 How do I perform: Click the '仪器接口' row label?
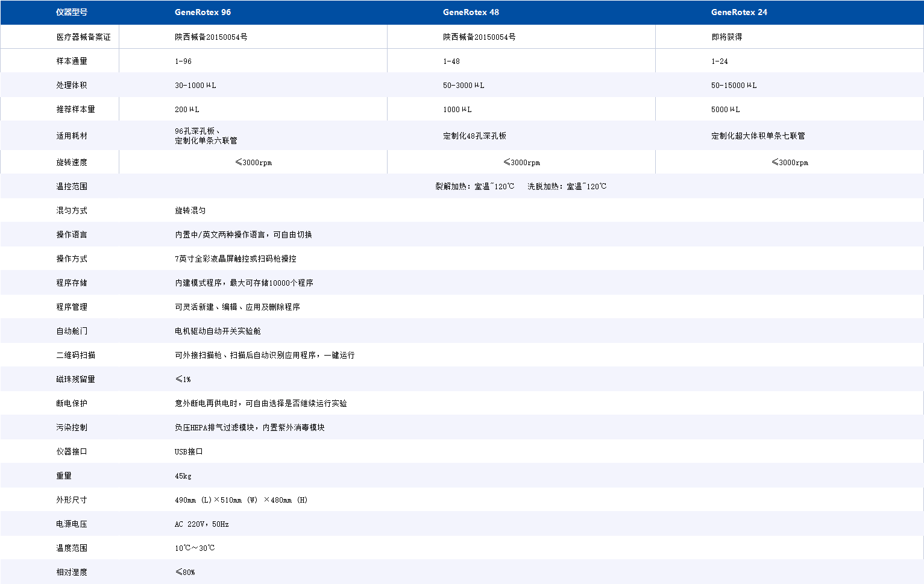[72, 451]
